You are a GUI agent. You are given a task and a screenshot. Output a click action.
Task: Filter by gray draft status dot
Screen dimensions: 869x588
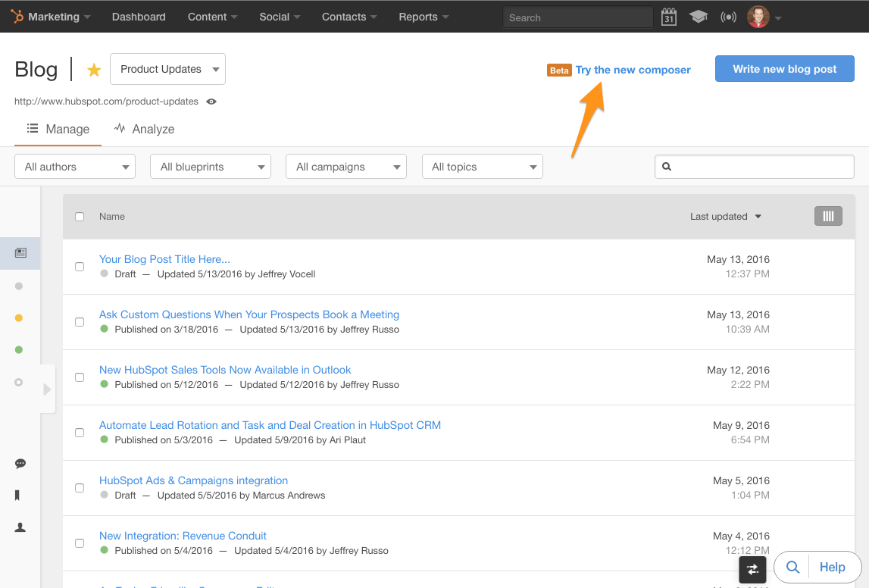[19, 286]
